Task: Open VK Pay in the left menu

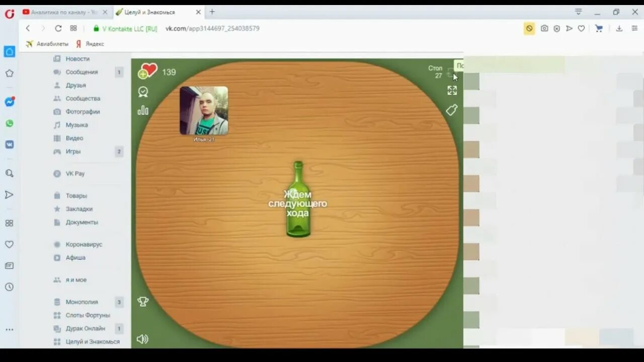Action: point(75,173)
